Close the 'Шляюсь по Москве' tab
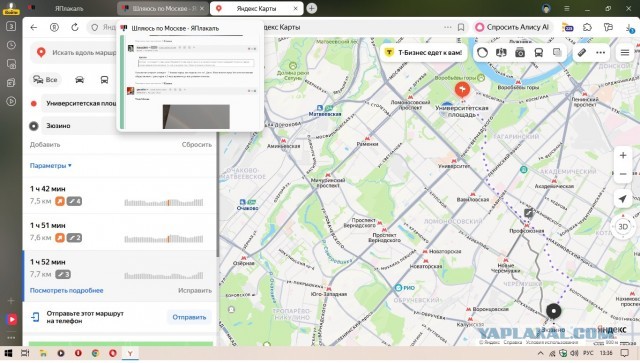Screen dimensions: 640x363 pos(202,9)
